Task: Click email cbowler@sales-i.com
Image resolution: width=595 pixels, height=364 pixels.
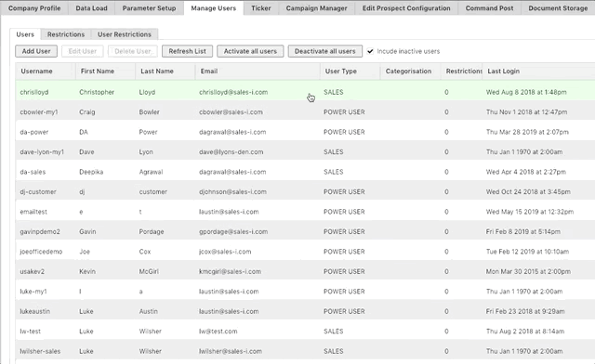Action: tap(231, 112)
